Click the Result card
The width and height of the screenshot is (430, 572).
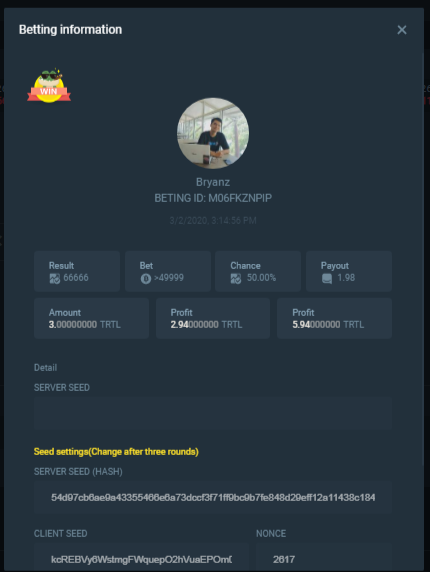click(x=77, y=271)
